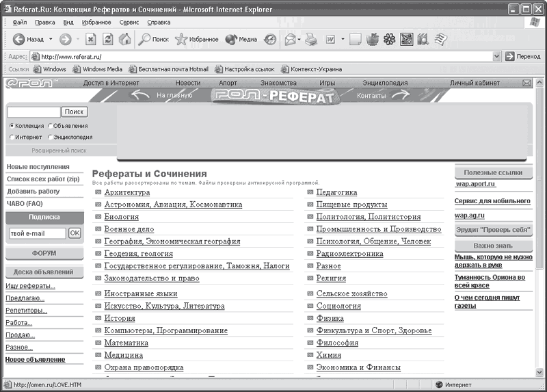Click the Refresh page icon
This screenshot has height=392, width=547.
click(107, 39)
